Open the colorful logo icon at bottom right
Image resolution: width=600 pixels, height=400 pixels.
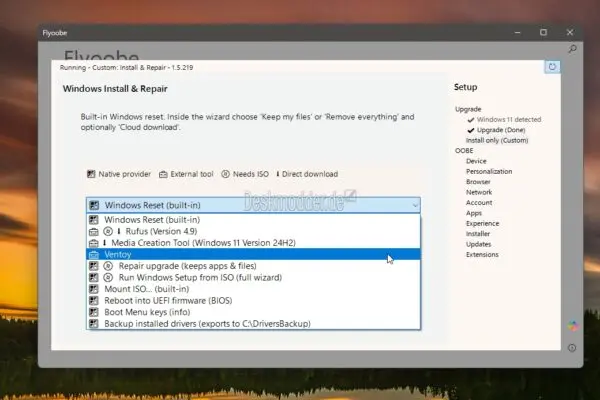pos(572,326)
